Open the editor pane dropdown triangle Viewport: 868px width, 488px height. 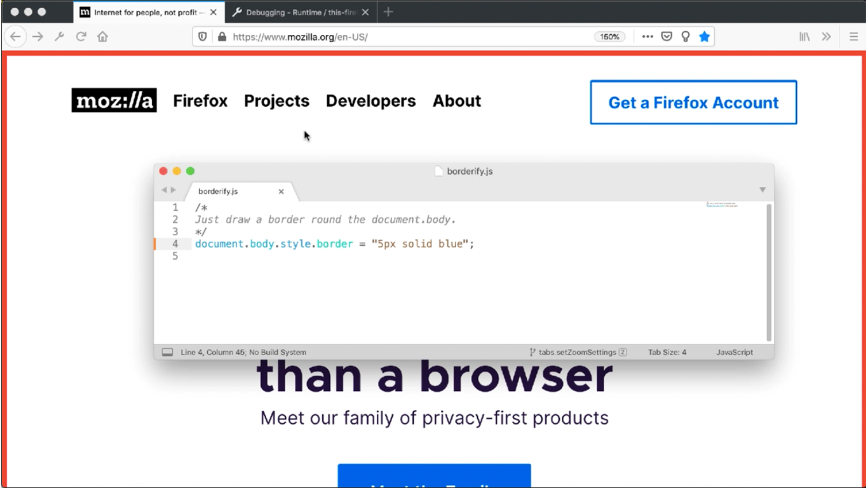pos(762,189)
